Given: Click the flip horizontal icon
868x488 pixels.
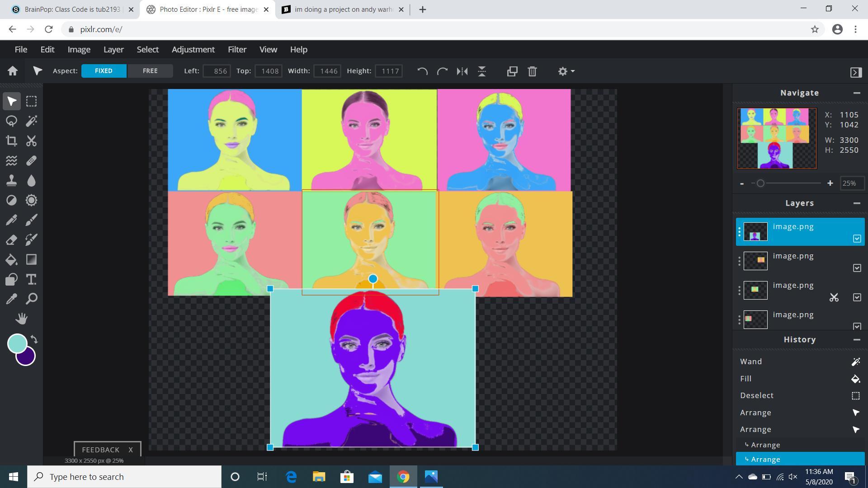Looking at the screenshot, I should [462, 71].
